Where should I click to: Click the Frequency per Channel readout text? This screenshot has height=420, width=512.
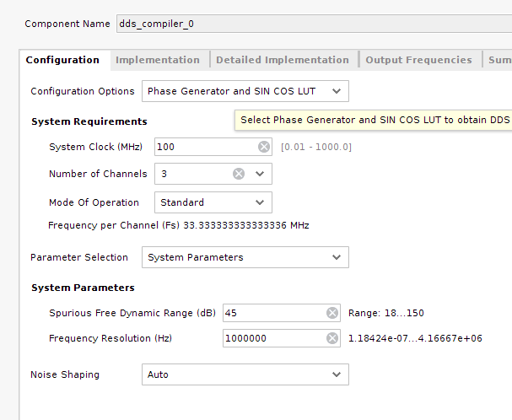click(x=178, y=226)
